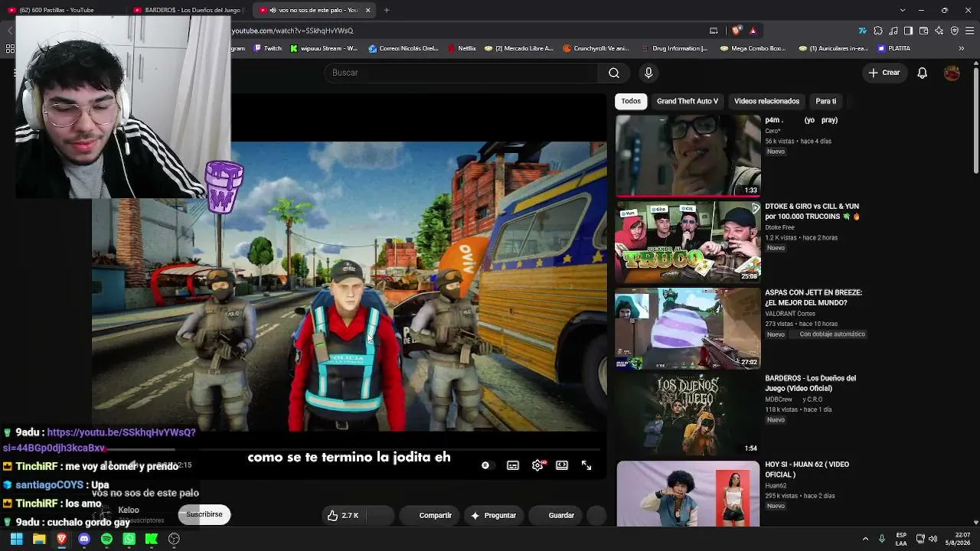Viewport: 980px width, 551px height.
Task: Open the browser extensions puzzle icon
Action: click(x=878, y=31)
